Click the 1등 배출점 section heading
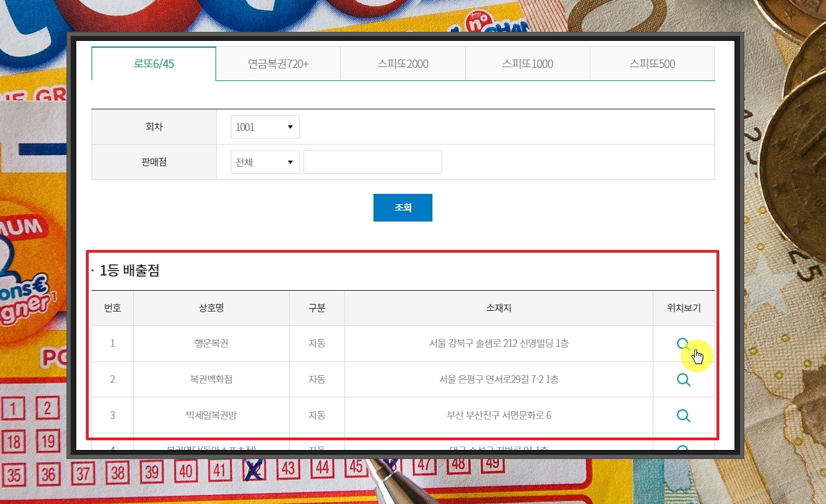 pos(130,271)
